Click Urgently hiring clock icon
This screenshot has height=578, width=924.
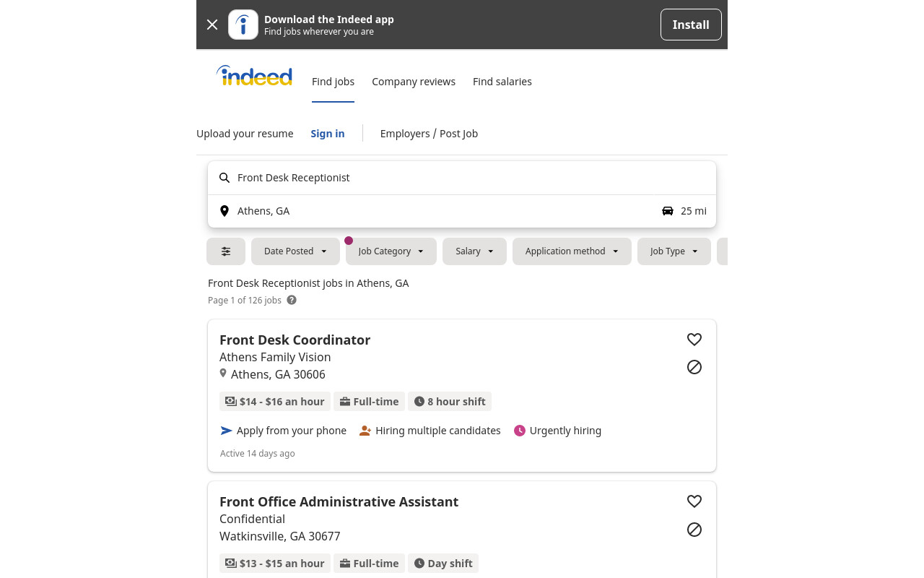point(520,431)
